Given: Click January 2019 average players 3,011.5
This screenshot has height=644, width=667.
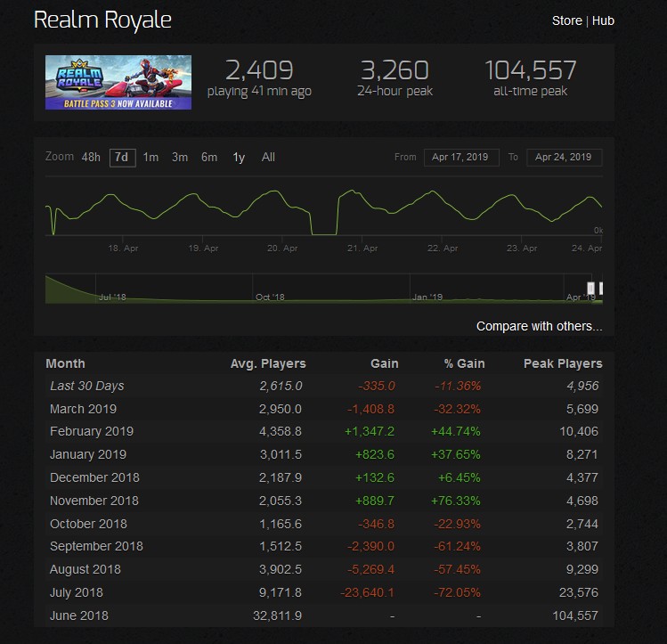Looking at the screenshot, I should click(281, 454).
